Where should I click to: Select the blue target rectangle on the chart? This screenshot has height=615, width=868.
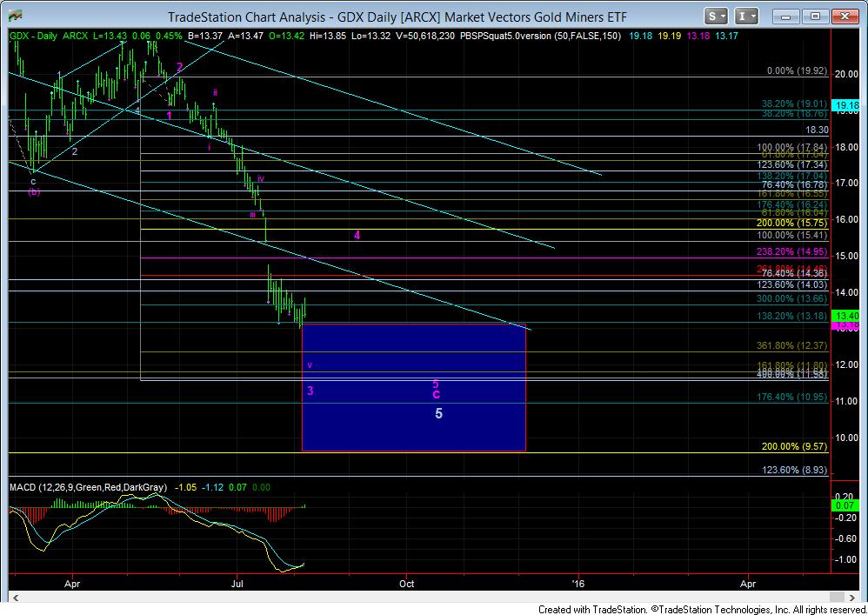[413, 387]
